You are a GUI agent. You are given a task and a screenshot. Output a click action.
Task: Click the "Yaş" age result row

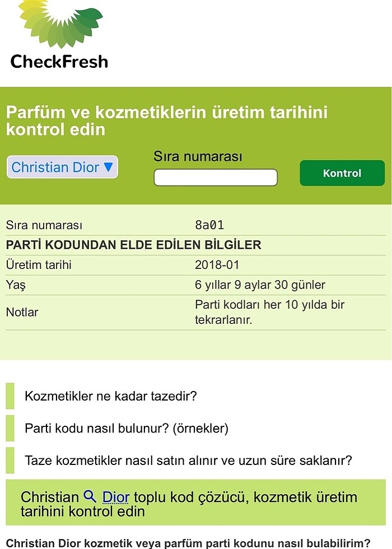[x=16, y=285]
